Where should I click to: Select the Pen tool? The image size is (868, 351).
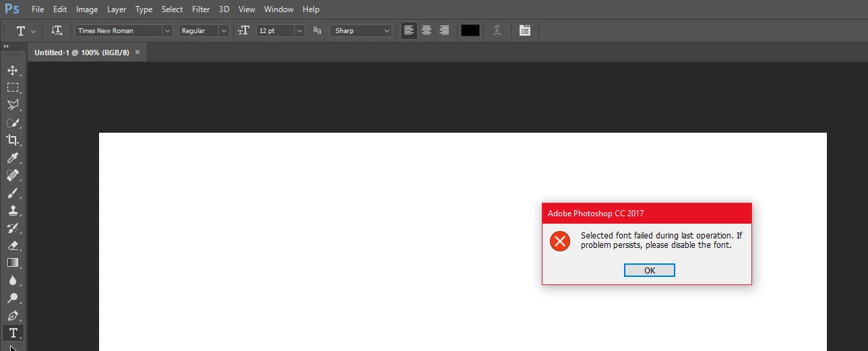(x=12, y=315)
